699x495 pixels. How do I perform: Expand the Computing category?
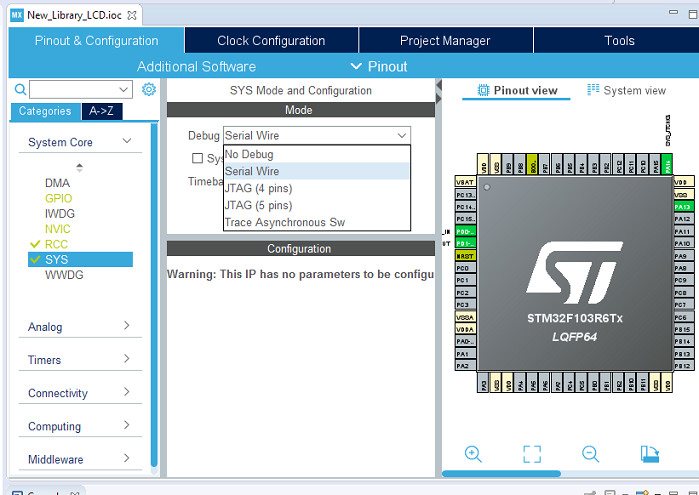[x=127, y=425]
